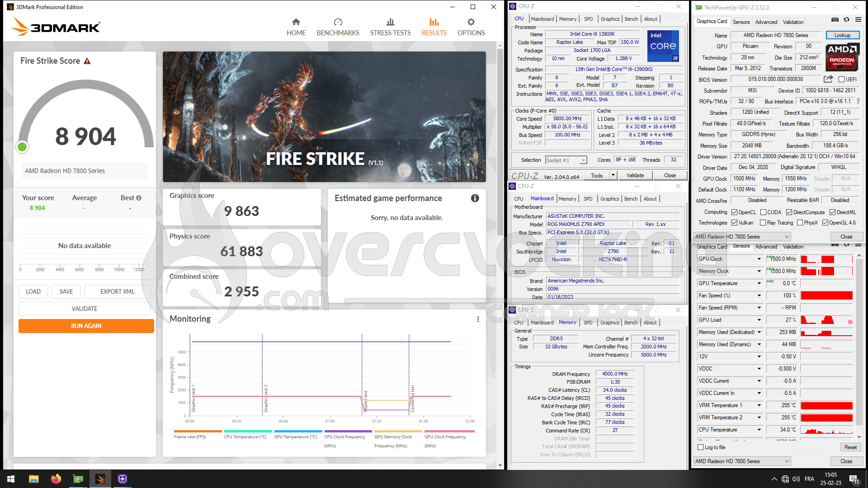
Task: Toggle the Vulkan checkbox
Action: tap(735, 223)
